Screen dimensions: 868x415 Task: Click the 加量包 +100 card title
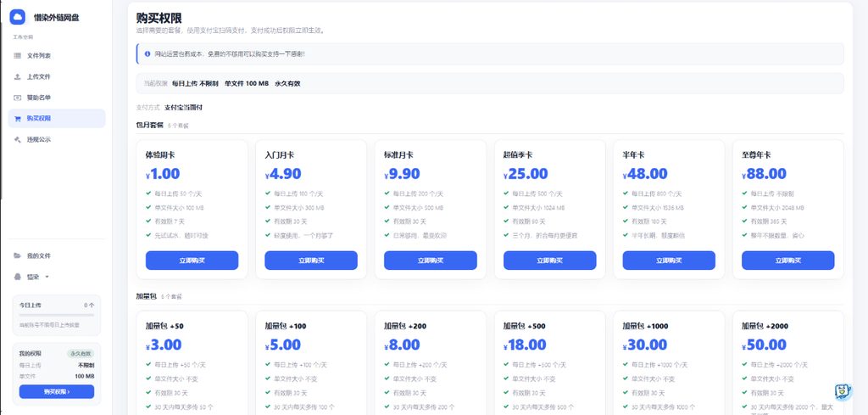point(286,327)
